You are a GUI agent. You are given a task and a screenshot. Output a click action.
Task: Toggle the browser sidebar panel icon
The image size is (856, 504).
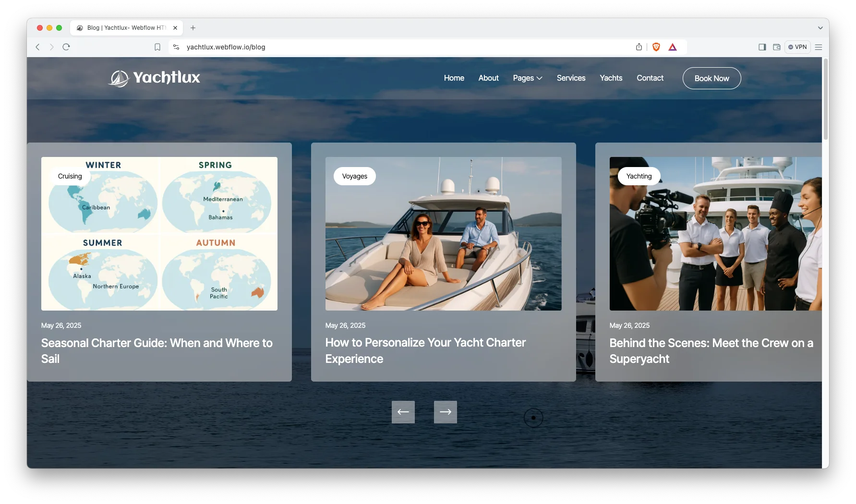[762, 47]
